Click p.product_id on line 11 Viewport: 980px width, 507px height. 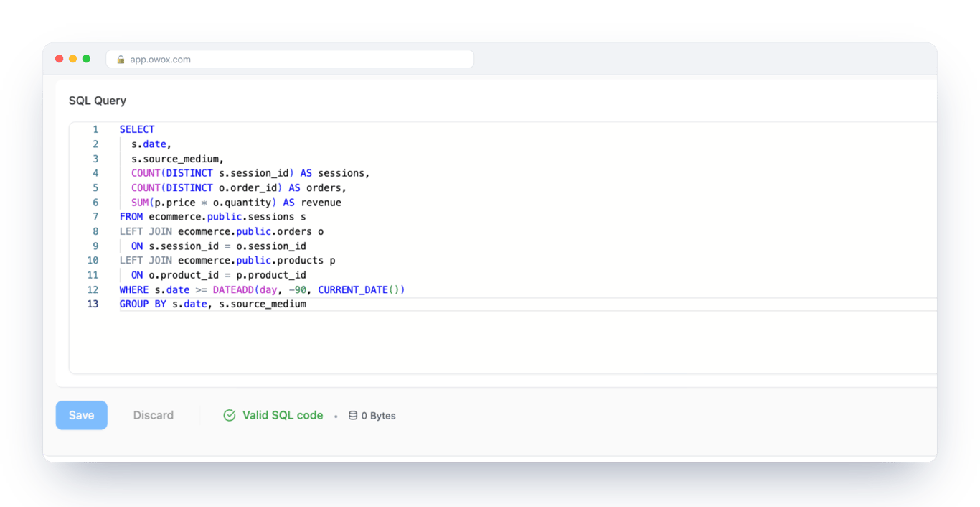click(x=271, y=275)
